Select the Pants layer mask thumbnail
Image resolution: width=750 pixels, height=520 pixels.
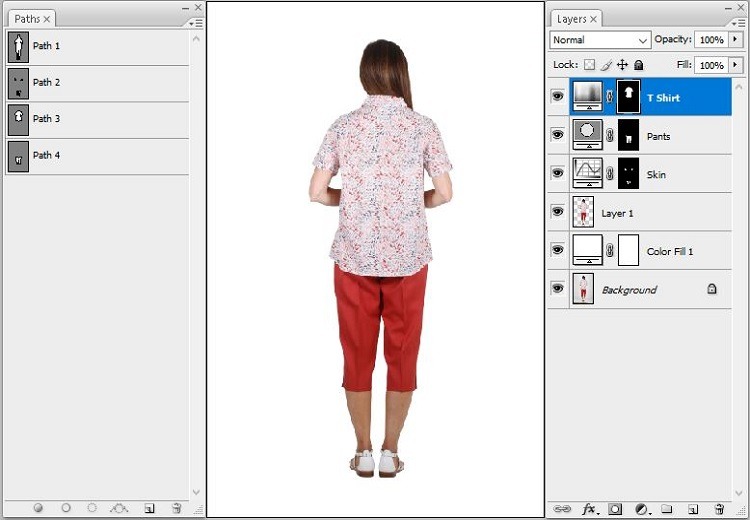coord(629,135)
